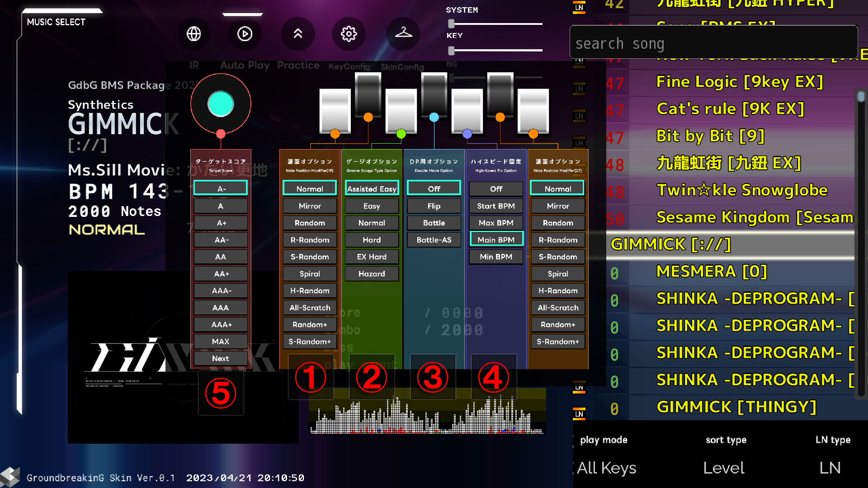Click the double chevron Practice icon
This screenshot has height=488, width=868.
(297, 34)
